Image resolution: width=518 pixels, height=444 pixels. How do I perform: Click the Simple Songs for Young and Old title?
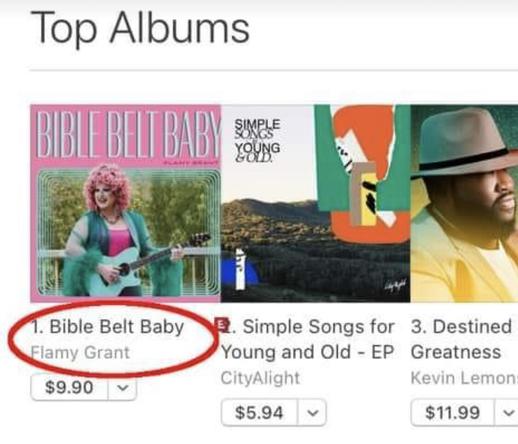308,339
